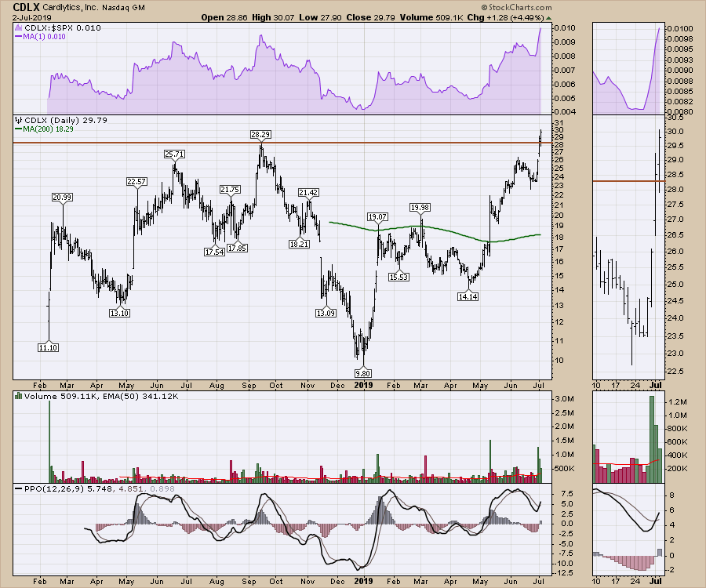Click the 30.5 label on zoom price axis
706x588 pixels.
(x=676, y=118)
